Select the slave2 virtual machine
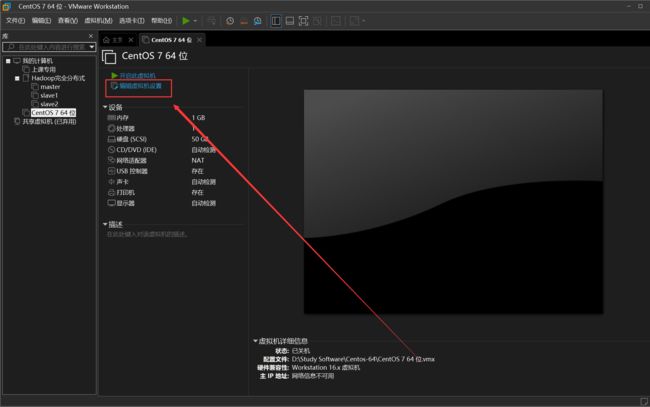Image resolution: width=650 pixels, height=407 pixels. click(x=49, y=104)
